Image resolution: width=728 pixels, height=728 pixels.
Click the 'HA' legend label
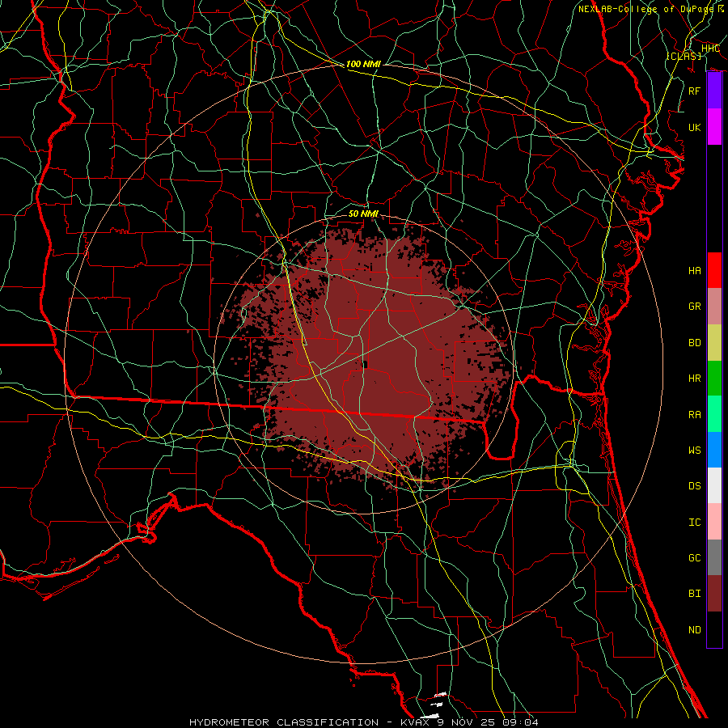click(695, 271)
